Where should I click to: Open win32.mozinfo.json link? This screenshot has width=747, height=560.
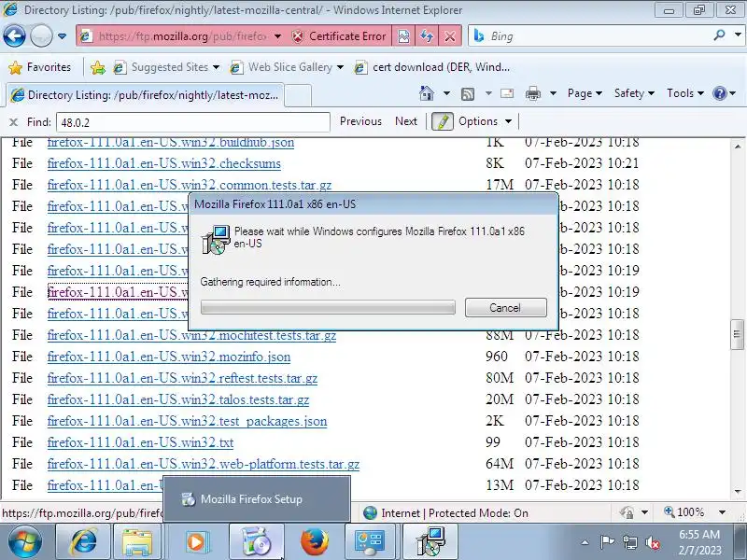click(169, 357)
